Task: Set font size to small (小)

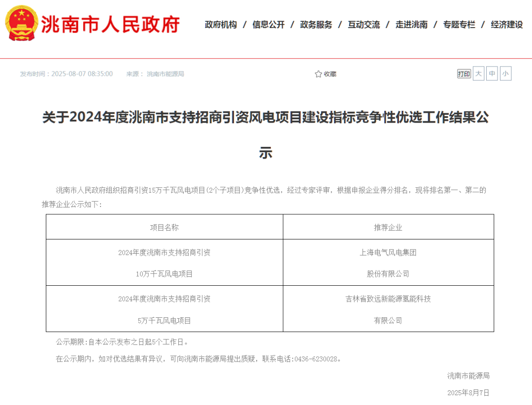Action: tap(505, 74)
